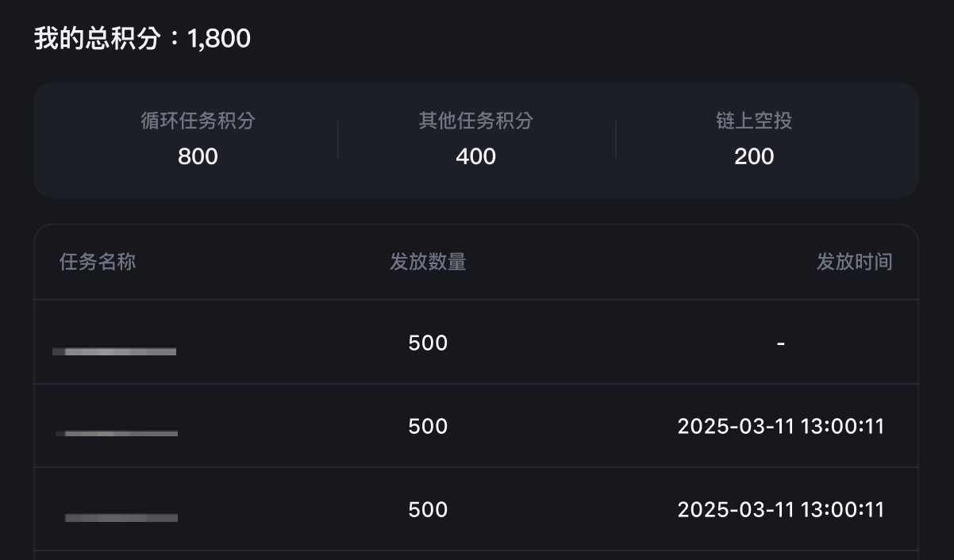Click the 500 amount in the first row
Image resolution: width=954 pixels, height=560 pixels.
428,343
